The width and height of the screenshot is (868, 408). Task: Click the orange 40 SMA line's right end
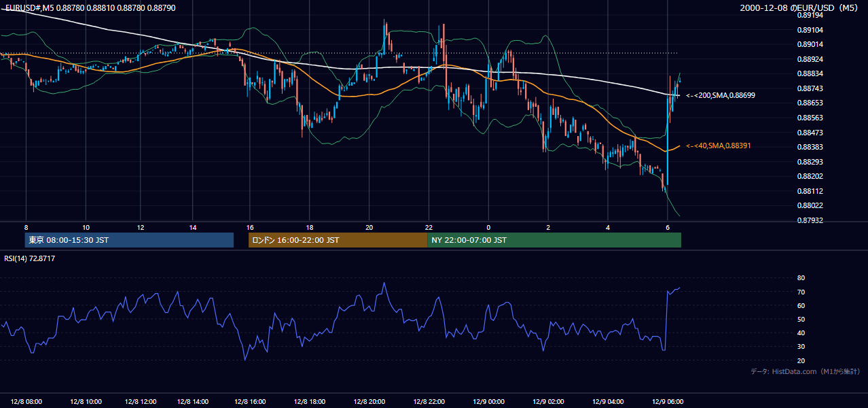tap(679, 146)
